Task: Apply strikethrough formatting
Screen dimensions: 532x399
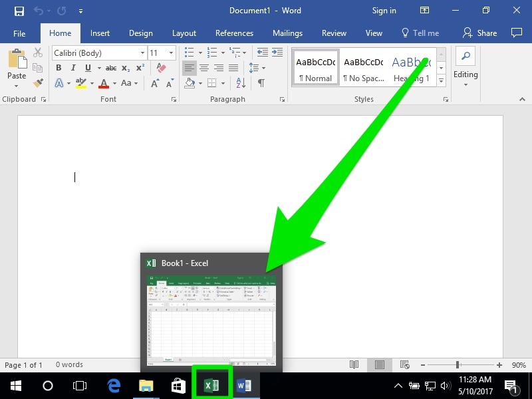Action: click(111, 68)
